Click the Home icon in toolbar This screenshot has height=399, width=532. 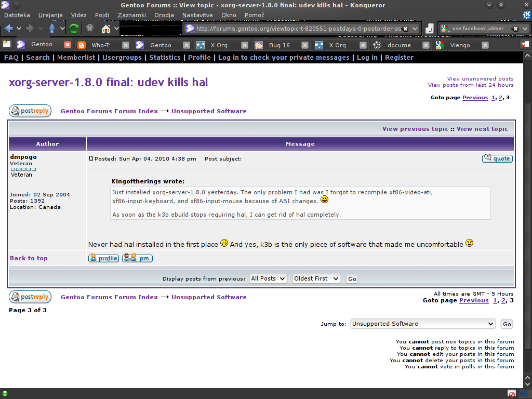(x=106, y=28)
